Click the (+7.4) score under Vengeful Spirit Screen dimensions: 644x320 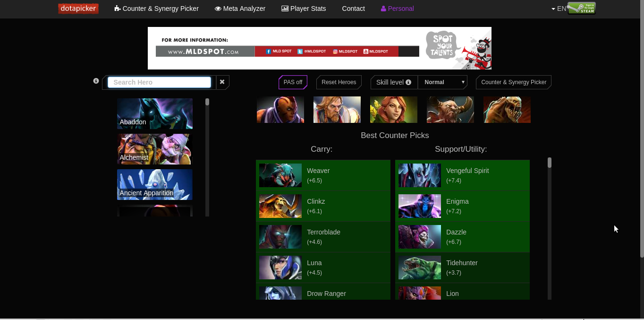[x=454, y=181]
